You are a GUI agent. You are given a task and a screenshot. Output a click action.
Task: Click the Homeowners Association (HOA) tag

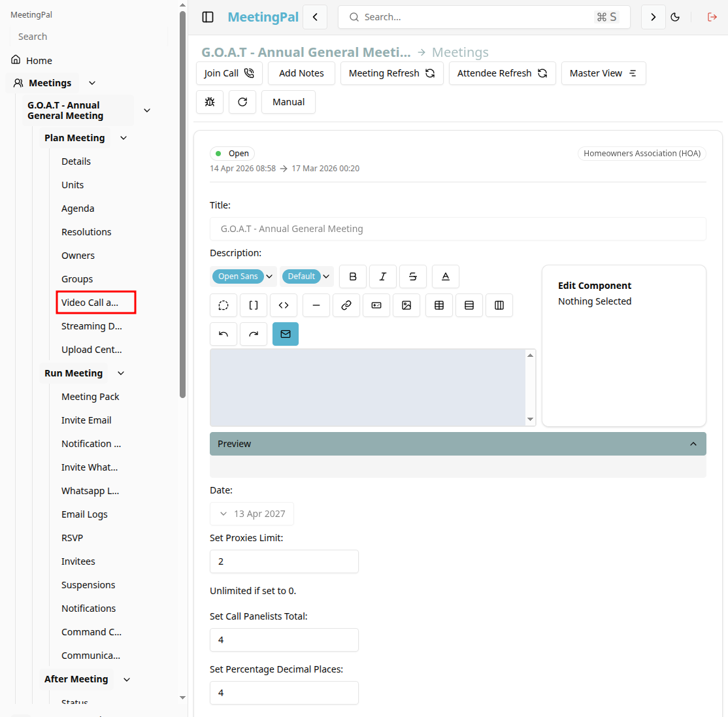(642, 153)
